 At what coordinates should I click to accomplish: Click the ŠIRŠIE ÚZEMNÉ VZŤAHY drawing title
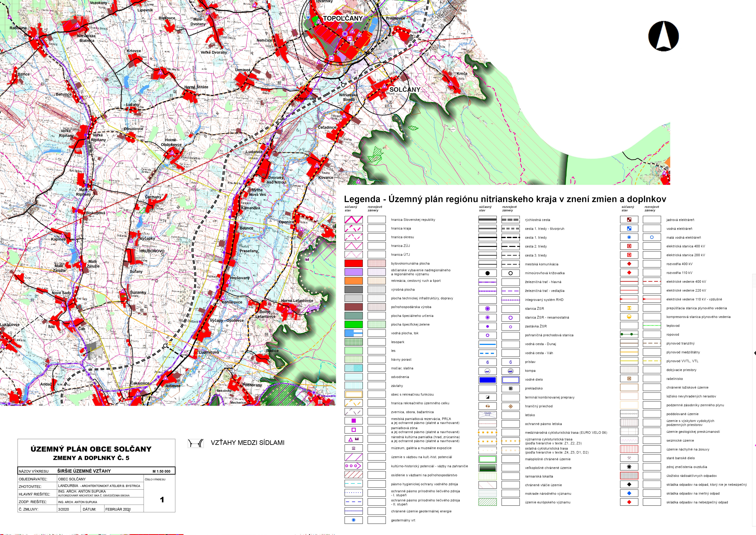84,471
